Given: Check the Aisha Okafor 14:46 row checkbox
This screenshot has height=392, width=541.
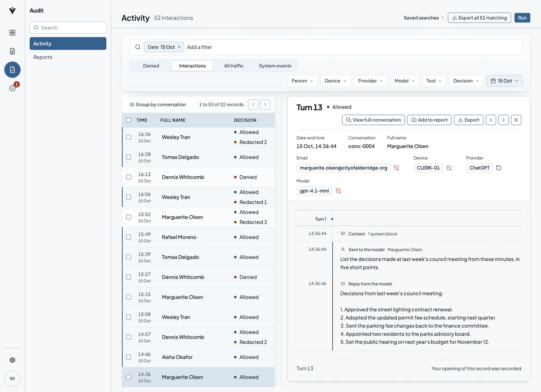Looking at the screenshot, I should pyautogui.click(x=128, y=357).
